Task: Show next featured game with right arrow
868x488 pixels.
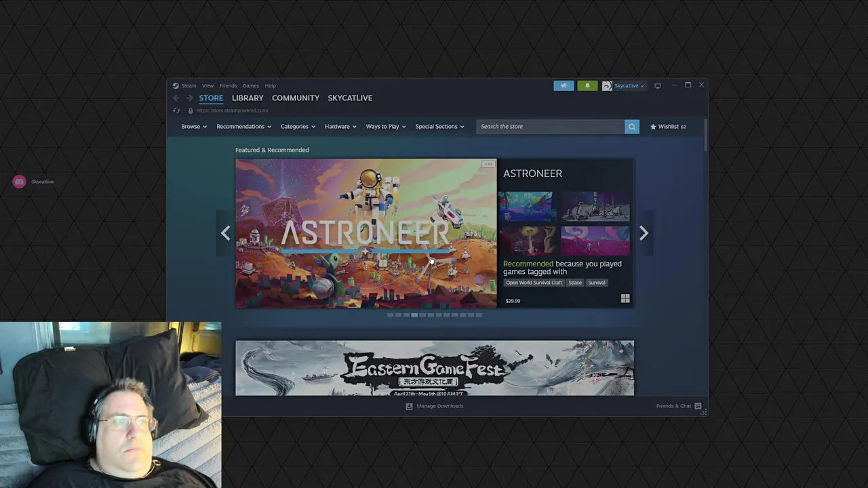Action: [x=644, y=233]
